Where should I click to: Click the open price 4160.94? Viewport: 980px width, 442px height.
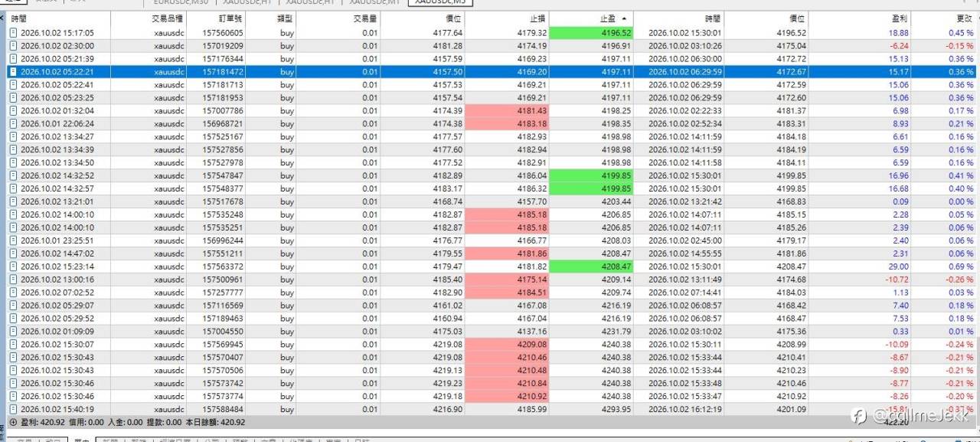[448, 319]
